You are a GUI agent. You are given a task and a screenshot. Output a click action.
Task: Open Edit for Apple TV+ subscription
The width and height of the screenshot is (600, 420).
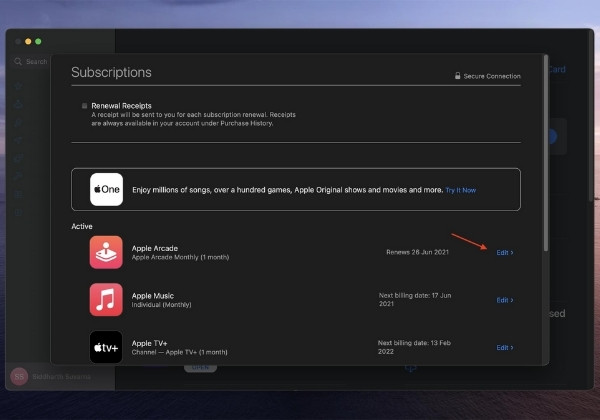click(x=505, y=348)
